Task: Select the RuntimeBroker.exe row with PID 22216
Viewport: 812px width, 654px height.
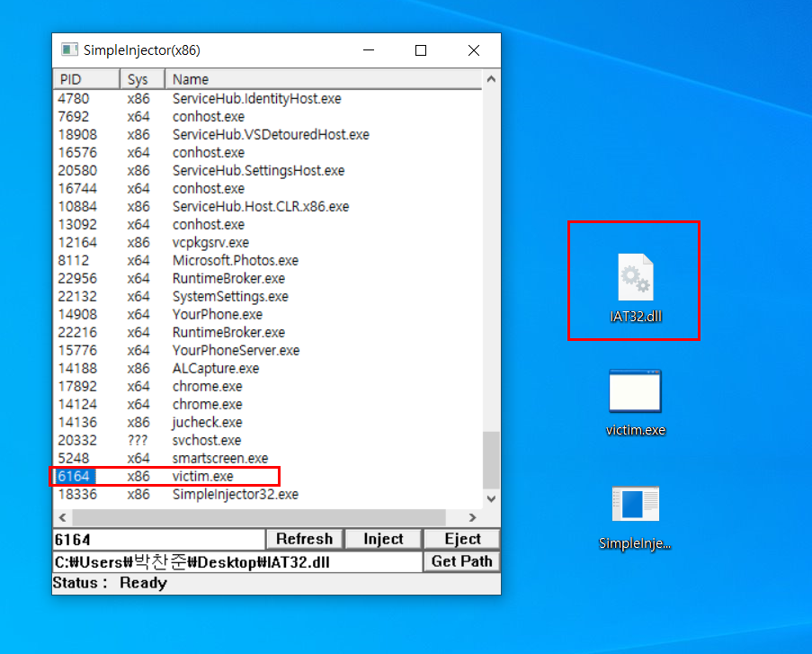Action: [x=267, y=332]
